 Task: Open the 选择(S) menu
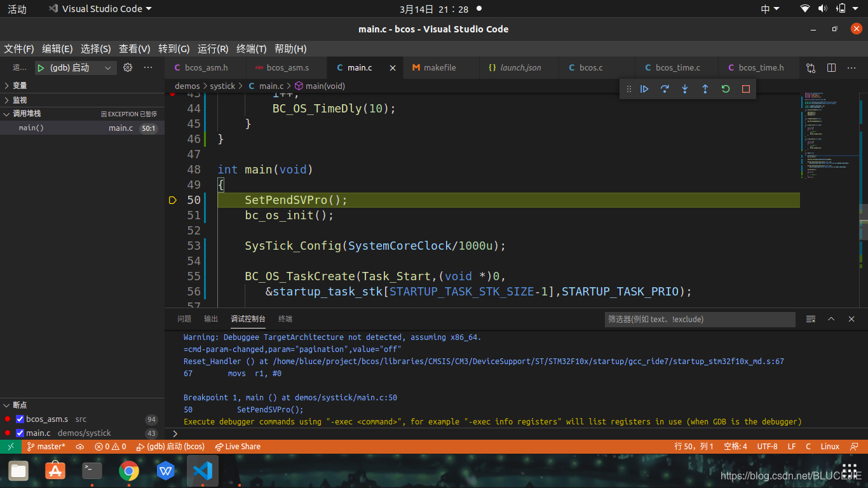click(x=95, y=49)
